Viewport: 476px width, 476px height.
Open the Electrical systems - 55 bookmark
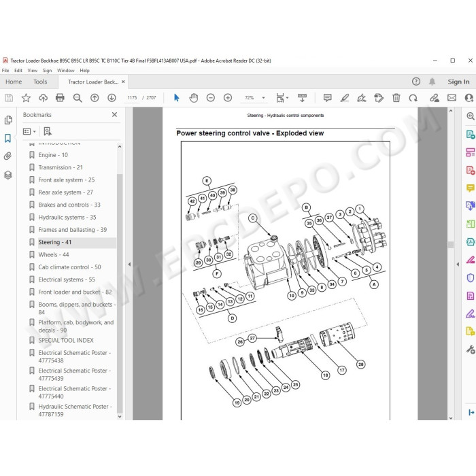pos(67,279)
